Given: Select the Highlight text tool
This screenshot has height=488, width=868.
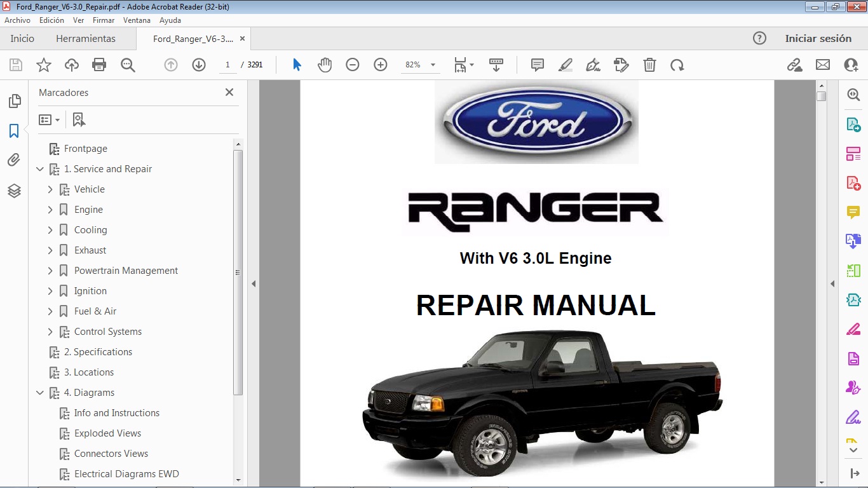Looking at the screenshot, I should click(x=566, y=64).
